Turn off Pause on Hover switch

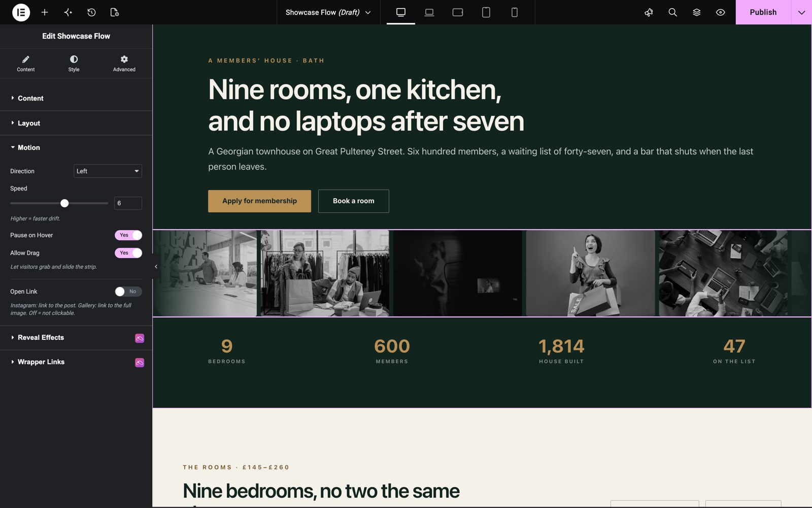point(128,235)
